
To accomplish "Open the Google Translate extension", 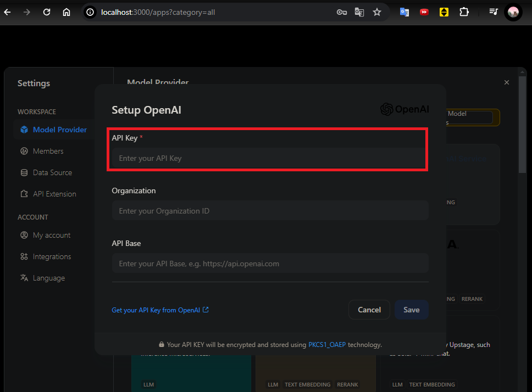I will tap(404, 12).
